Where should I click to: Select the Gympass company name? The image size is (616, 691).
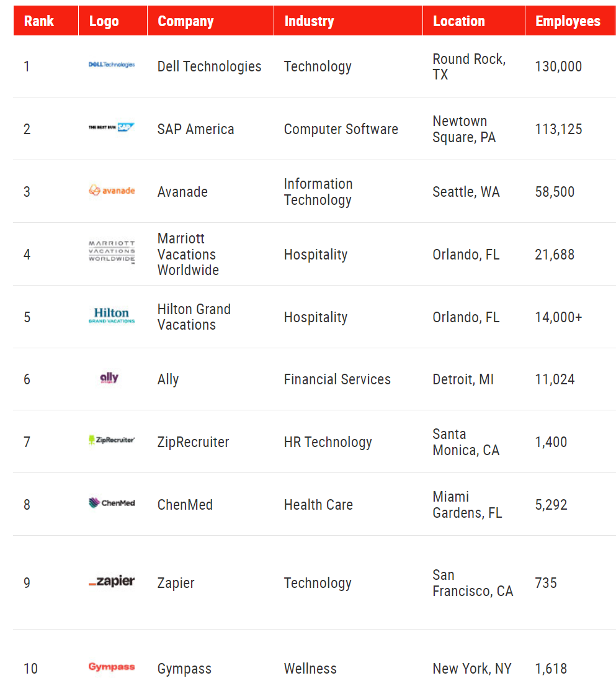[x=184, y=669]
